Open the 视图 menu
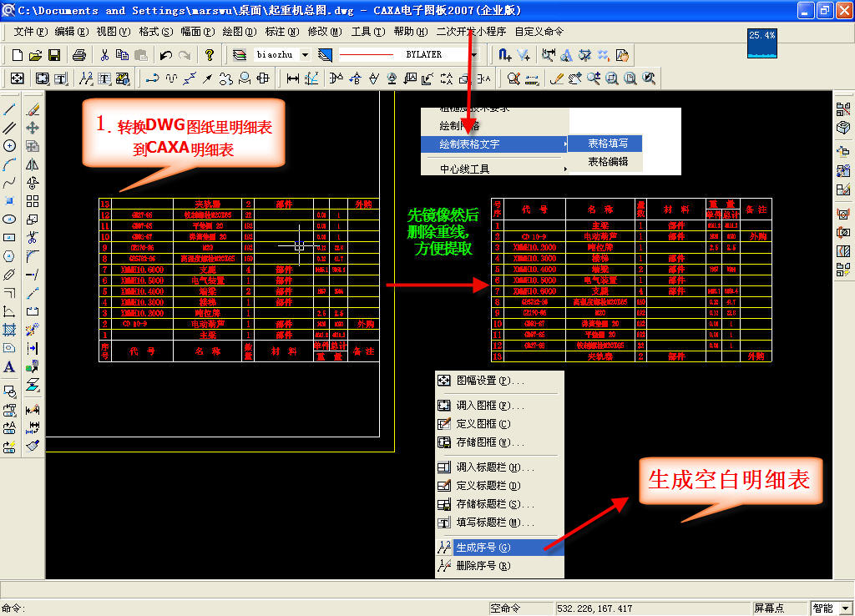 point(114,32)
